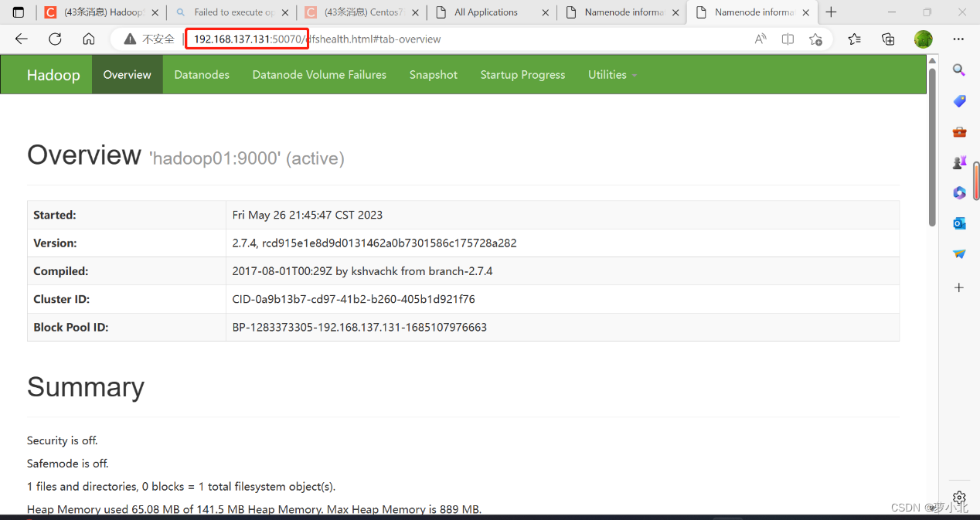Activate the read aloud icon
The height and width of the screenshot is (520, 980).
761,39
